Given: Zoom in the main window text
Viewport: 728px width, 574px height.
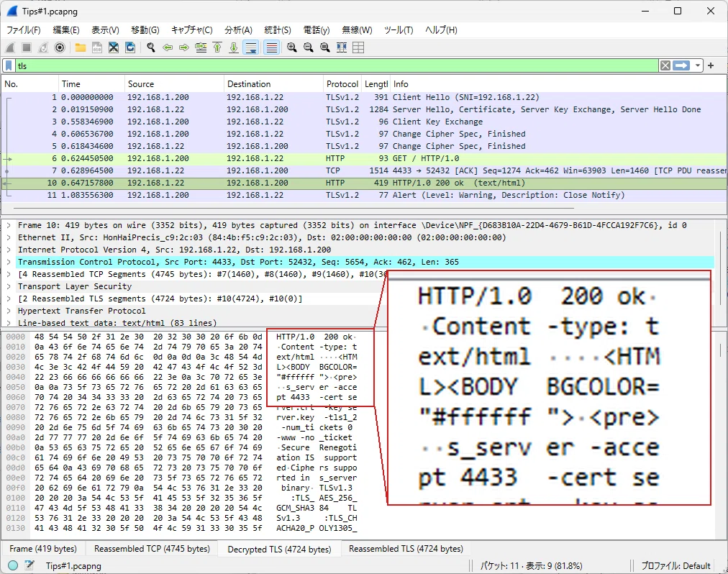Looking at the screenshot, I should tap(291, 47).
